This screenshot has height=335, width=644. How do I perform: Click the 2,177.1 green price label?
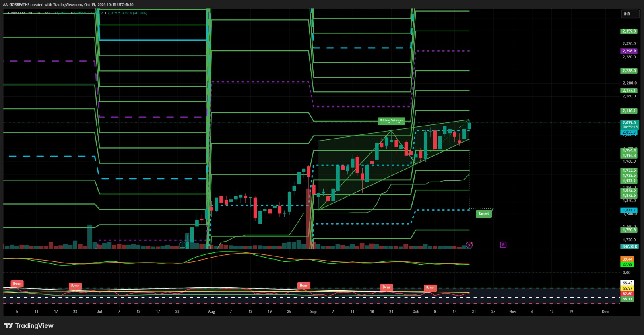pyautogui.click(x=629, y=91)
